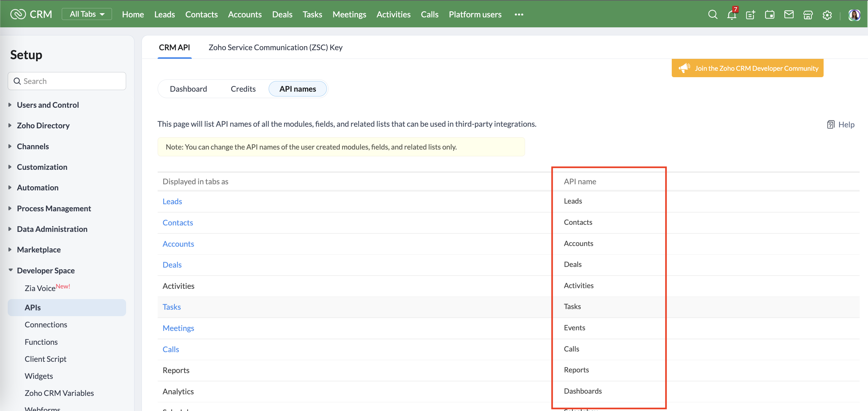Open notifications bell with badge 7

732,14
